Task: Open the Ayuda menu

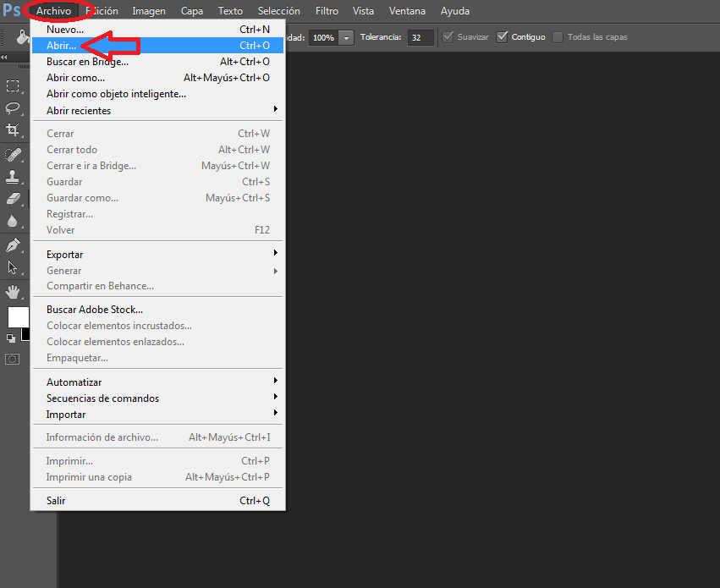Action: pos(455,10)
